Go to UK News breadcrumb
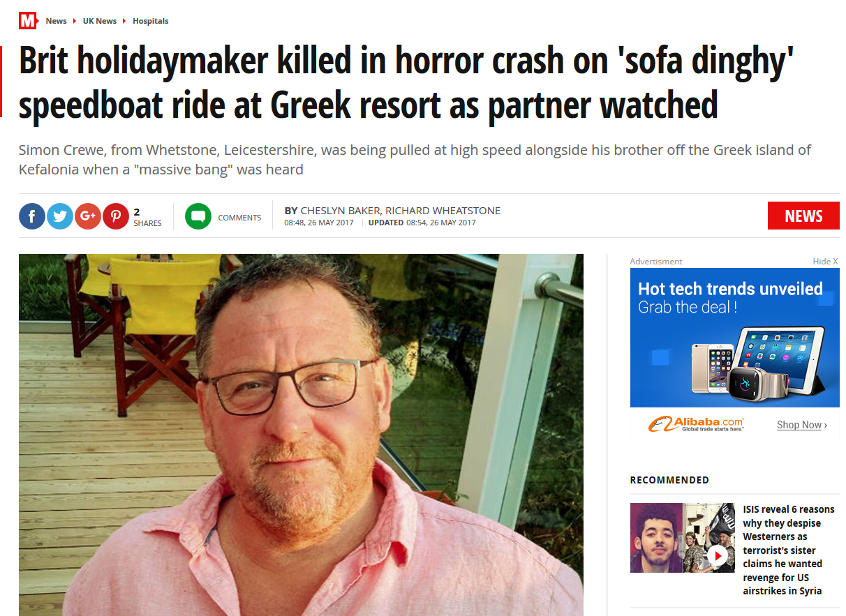Viewport: 846px width, 616px height. pyautogui.click(x=100, y=21)
